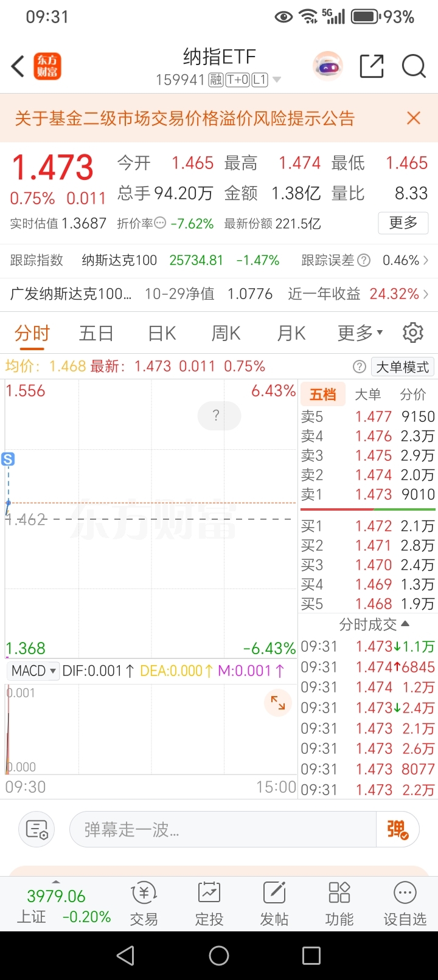Tap the question mark bubble on chart

point(219,416)
